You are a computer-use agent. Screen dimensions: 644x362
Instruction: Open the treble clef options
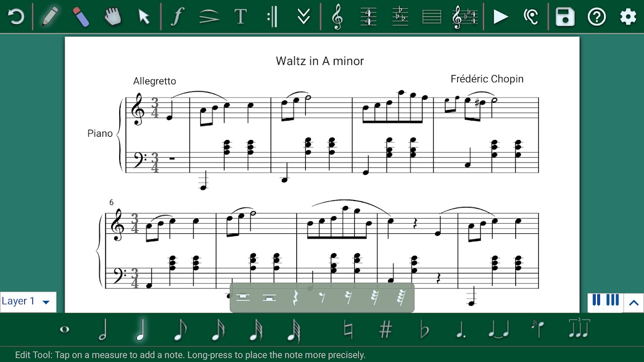coord(337,17)
